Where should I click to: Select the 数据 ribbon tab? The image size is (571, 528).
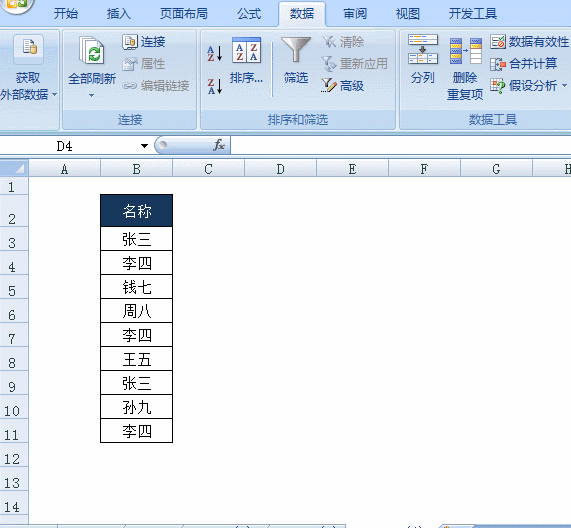302,14
